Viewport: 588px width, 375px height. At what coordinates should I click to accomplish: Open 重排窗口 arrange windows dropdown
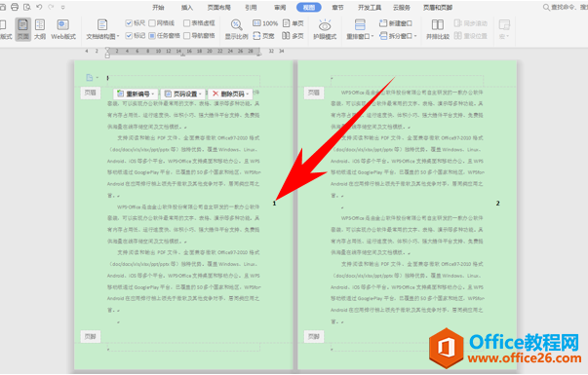360,29
